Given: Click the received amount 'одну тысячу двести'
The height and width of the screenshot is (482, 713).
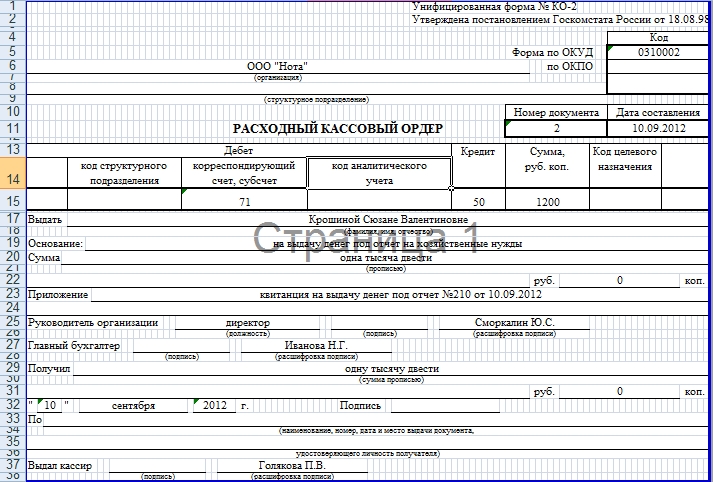Looking at the screenshot, I should (x=392, y=369).
